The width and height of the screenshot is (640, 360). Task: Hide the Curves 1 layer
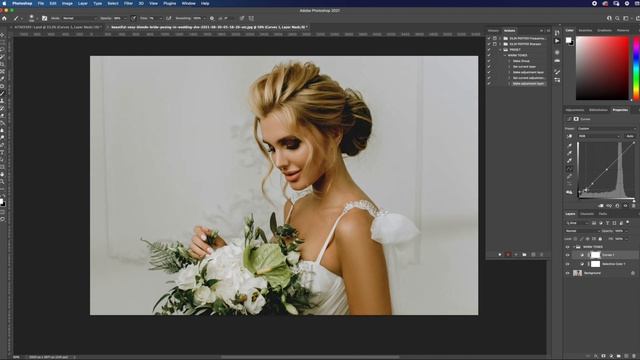(567, 255)
